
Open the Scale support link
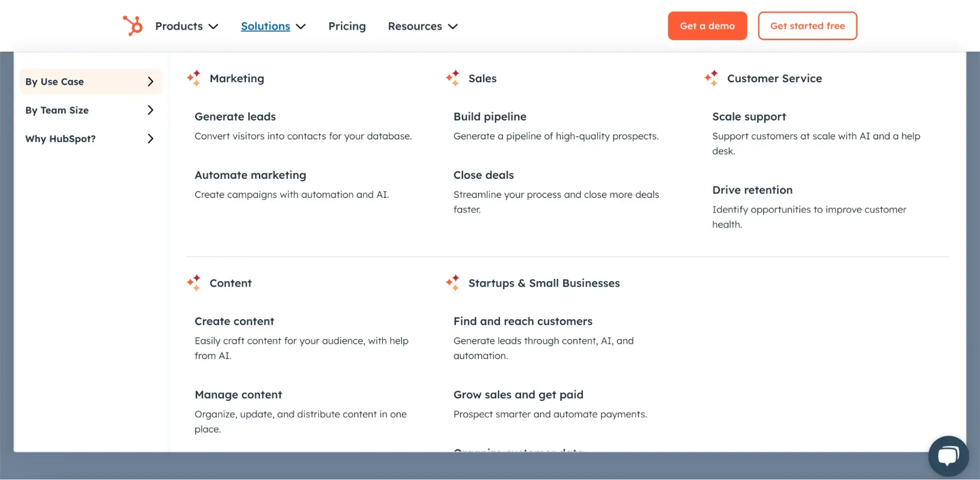pyautogui.click(x=749, y=117)
